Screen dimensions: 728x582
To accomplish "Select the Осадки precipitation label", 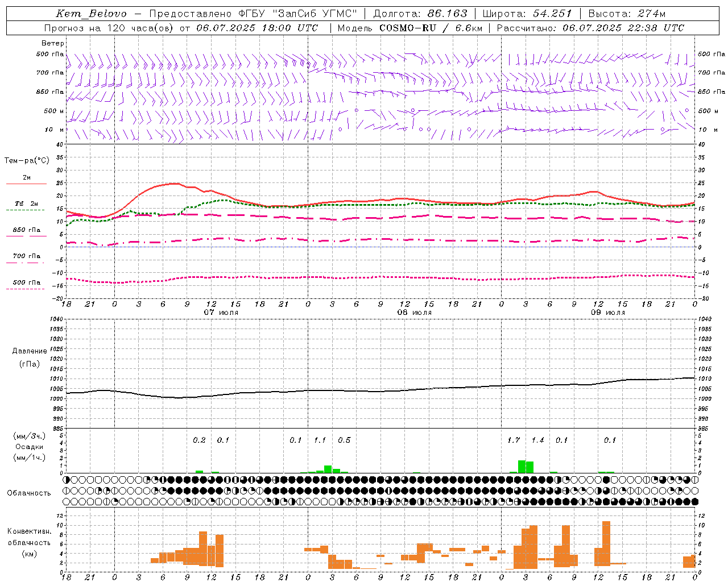I will click(30, 447).
